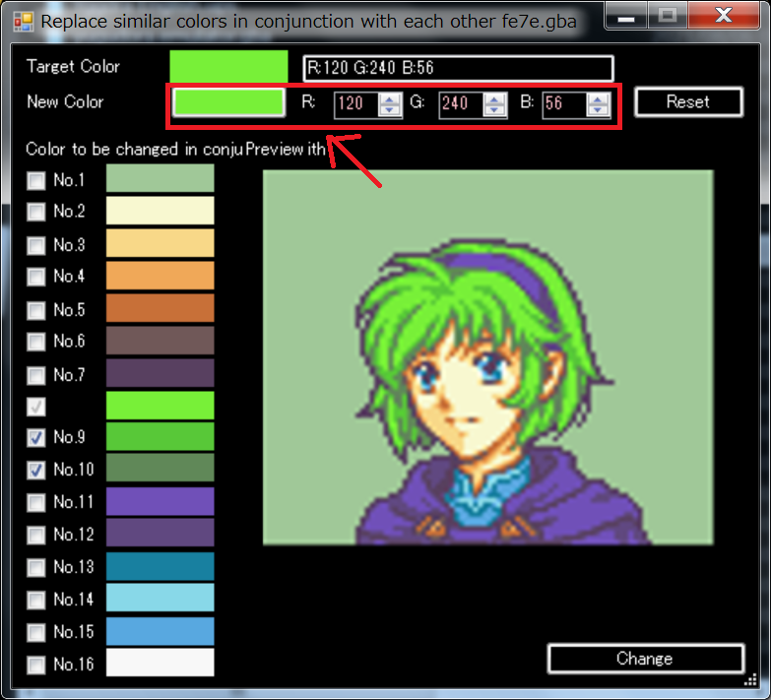Increase the R value with up arrow
This screenshot has width=771, height=700.
(x=389, y=98)
